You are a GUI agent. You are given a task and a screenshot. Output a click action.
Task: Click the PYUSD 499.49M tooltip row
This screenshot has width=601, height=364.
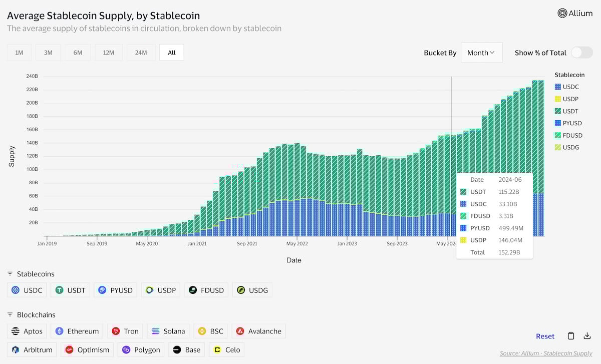[x=495, y=228]
